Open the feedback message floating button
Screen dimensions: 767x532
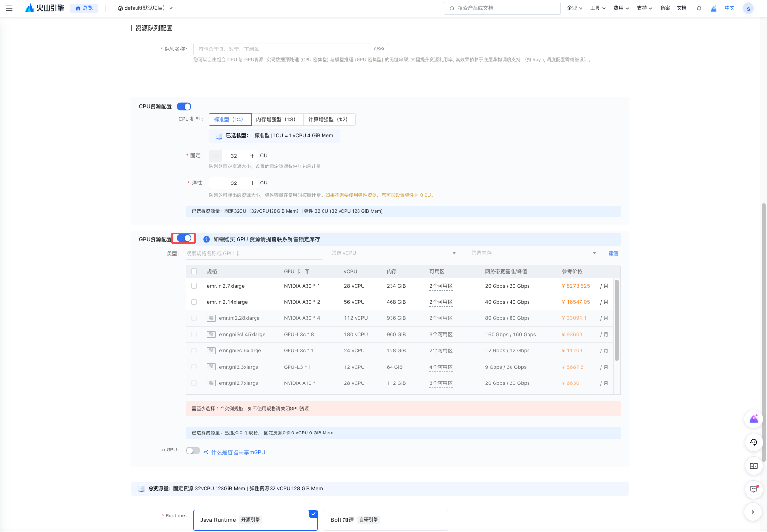click(x=754, y=489)
